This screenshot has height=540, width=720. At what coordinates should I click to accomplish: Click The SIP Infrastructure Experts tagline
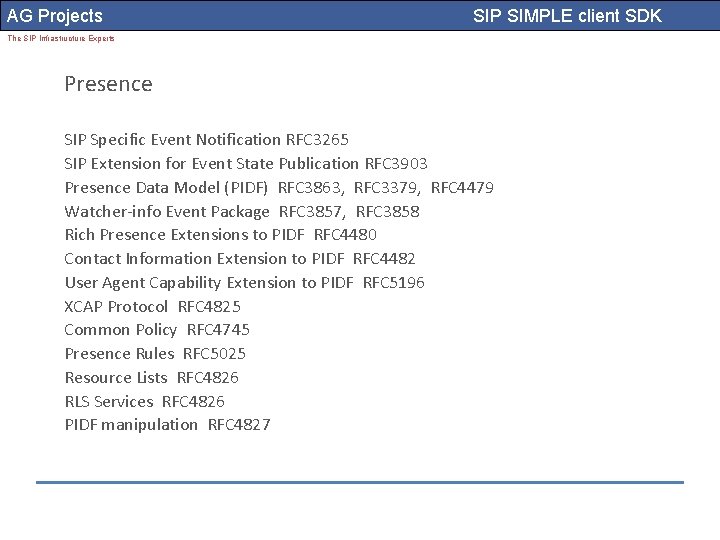click(x=61, y=38)
